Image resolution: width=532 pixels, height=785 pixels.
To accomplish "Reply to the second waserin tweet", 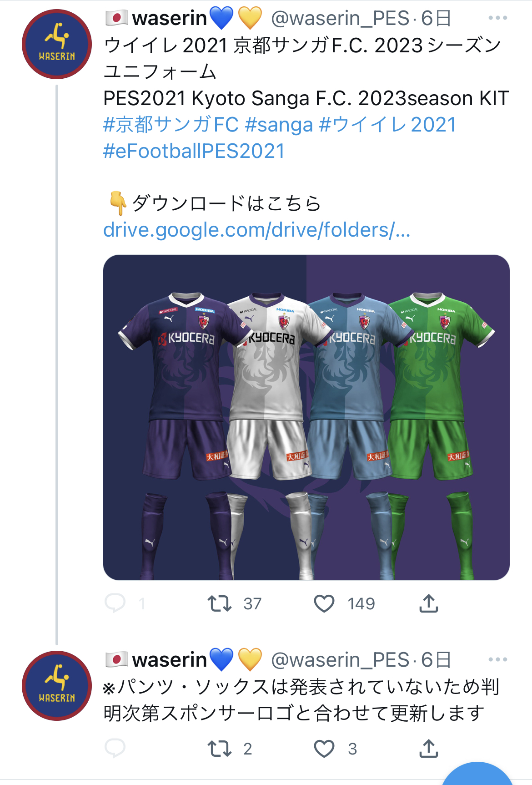I will pos(115,748).
